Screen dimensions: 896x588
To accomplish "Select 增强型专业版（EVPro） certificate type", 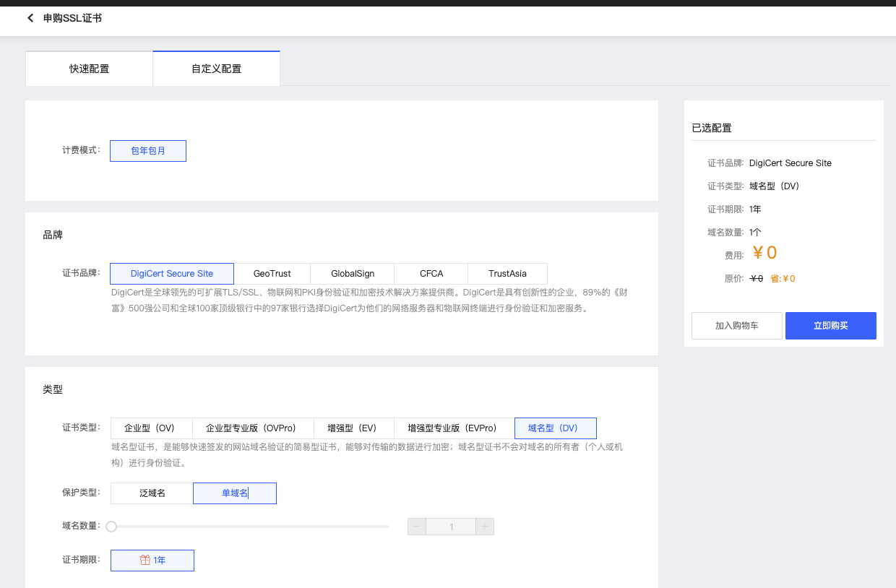I will pos(455,428).
